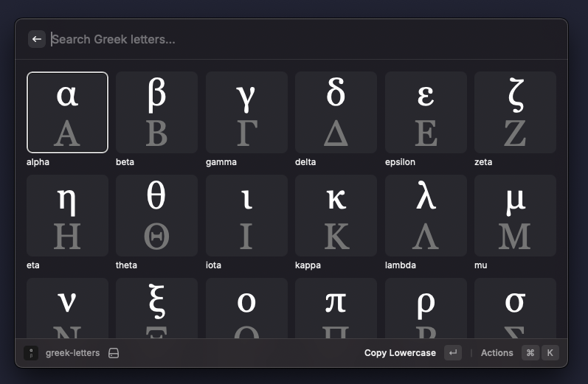Select the epsilon letter tile
This screenshot has height=384, width=588.
[426, 112]
